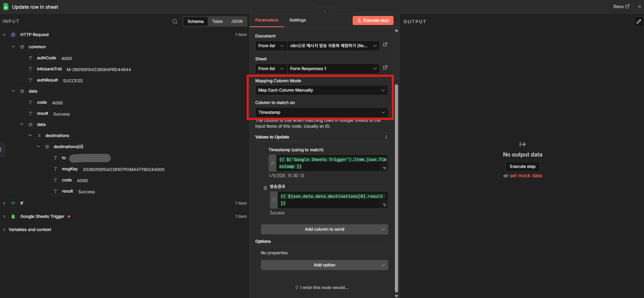Click the parameters panel vertical scrollbar

396,187
